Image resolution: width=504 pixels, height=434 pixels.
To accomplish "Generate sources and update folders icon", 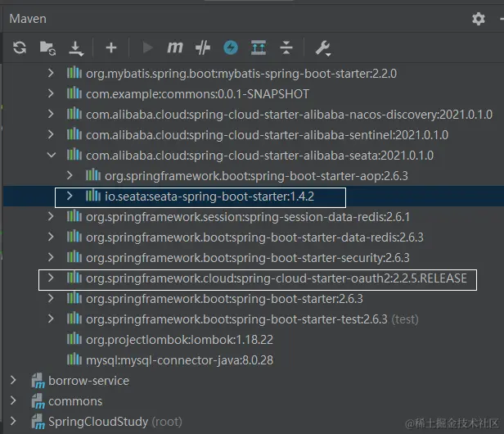I will point(47,48).
